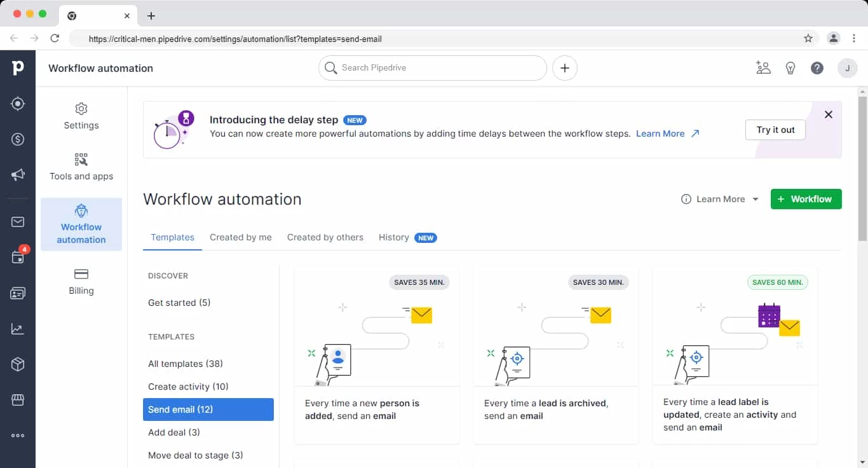Image resolution: width=868 pixels, height=468 pixels.
Task: Switch to Templates tab
Action: click(172, 237)
